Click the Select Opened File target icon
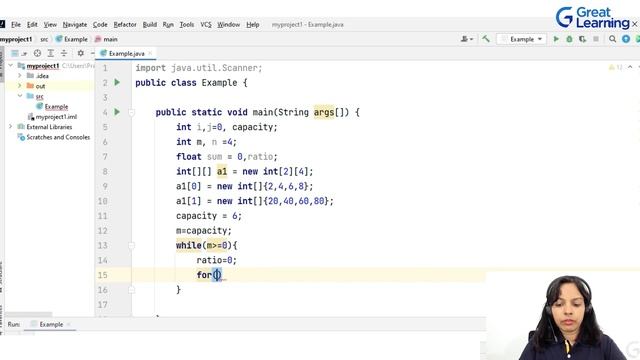 click(37, 53)
